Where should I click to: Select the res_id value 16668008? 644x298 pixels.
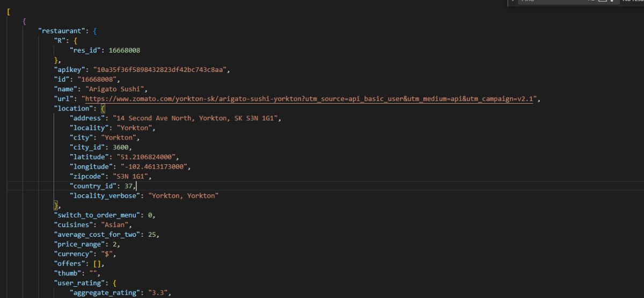[125, 50]
